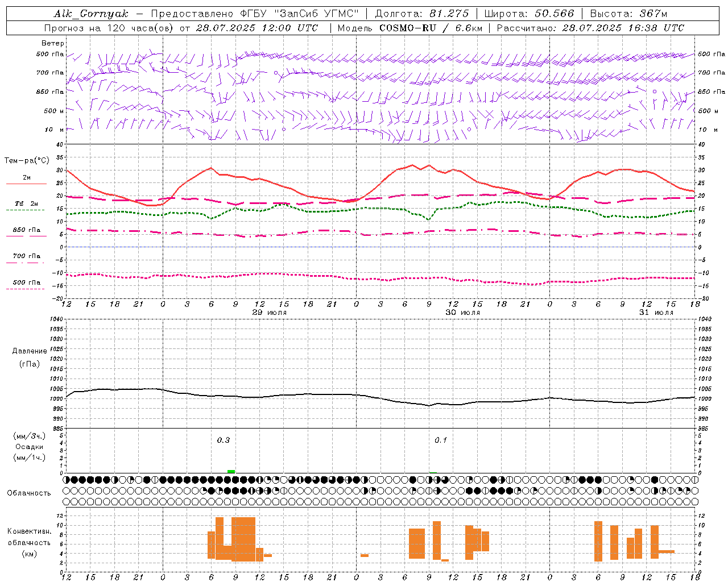Click the longitude value Долгота: 81.275
Image resolution: width=728 pixels, height=582 pixels.
(422, 14)
